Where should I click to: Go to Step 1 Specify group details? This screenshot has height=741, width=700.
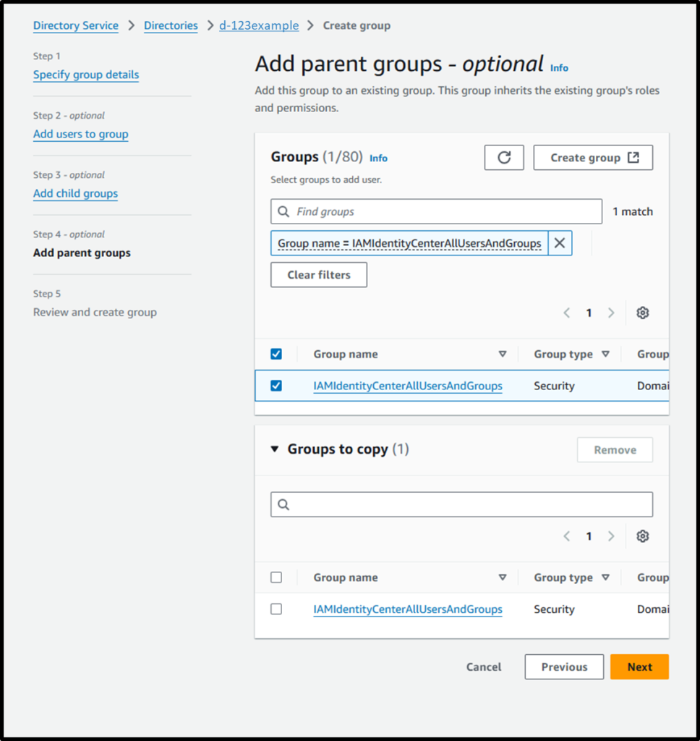tap(86, 75)
